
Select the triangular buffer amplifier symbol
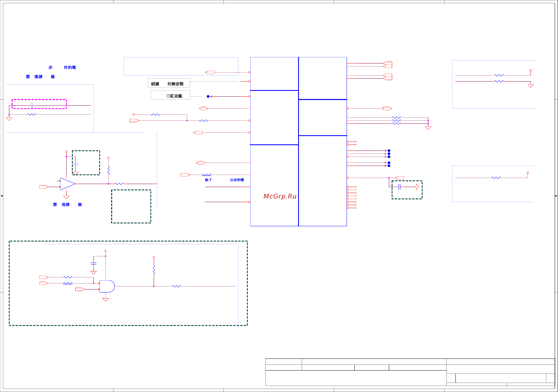(x=68, y=184)
